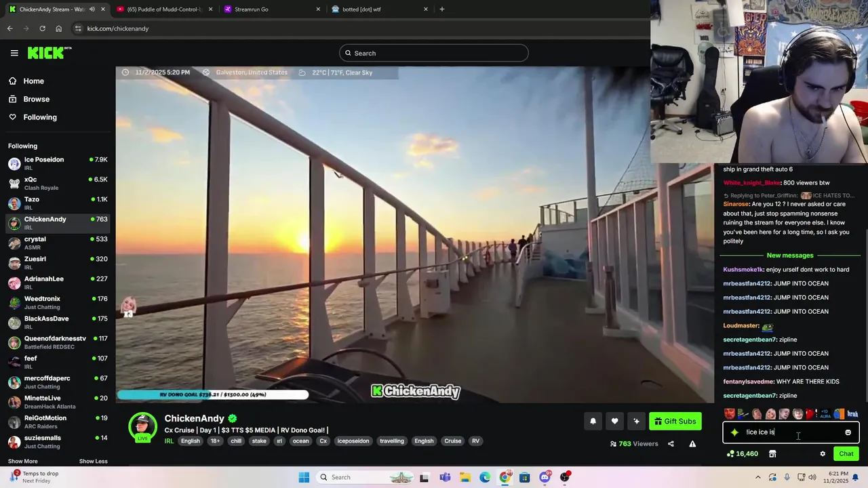Open the emoji picker in chat

(x=848, y=432)
